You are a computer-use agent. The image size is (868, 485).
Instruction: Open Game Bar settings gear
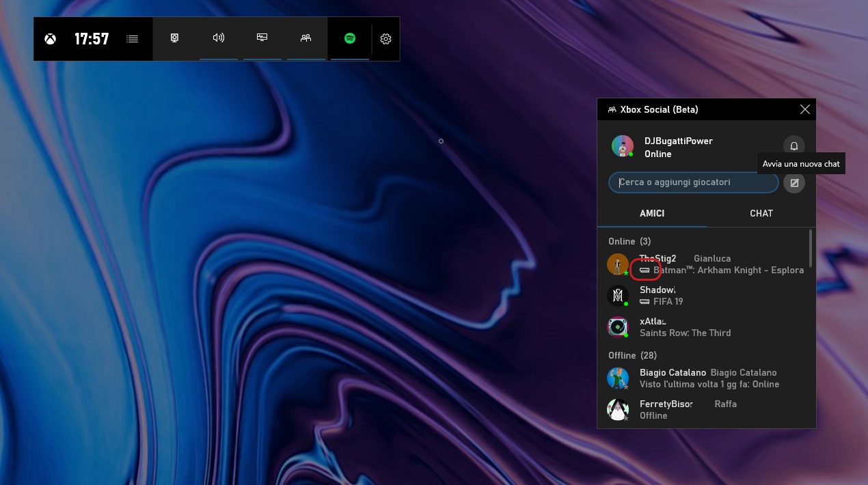point(385,39)
